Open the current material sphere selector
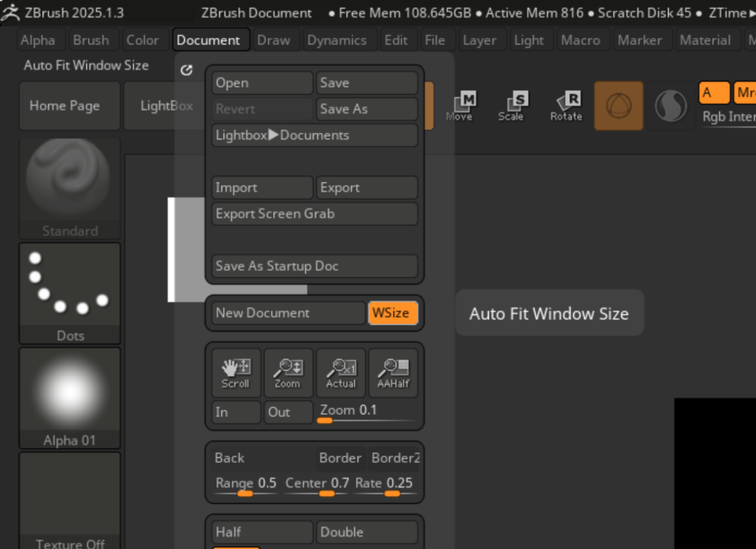 [671, 106]
